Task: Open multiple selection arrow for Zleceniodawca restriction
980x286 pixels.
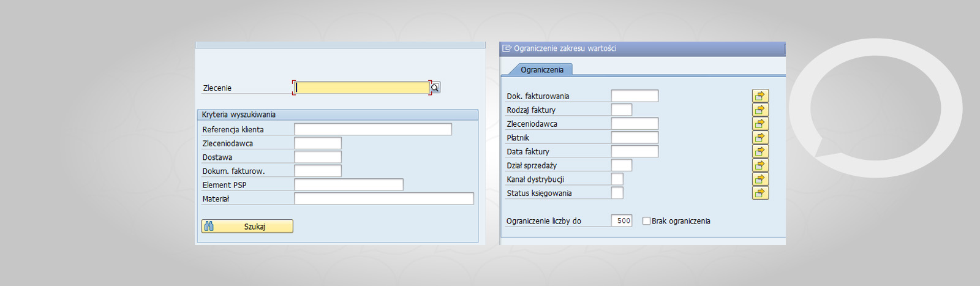Action: click(760, 124)
